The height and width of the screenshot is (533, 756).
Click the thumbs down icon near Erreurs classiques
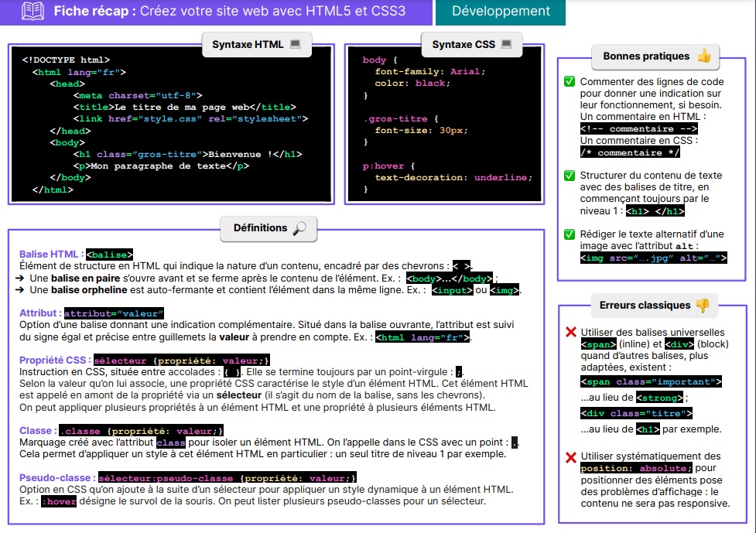click(x=703, y=306)
